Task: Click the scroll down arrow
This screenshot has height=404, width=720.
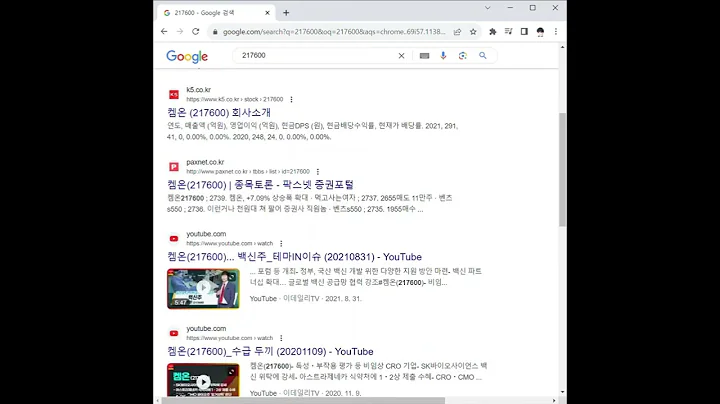Action: [562, 392]
